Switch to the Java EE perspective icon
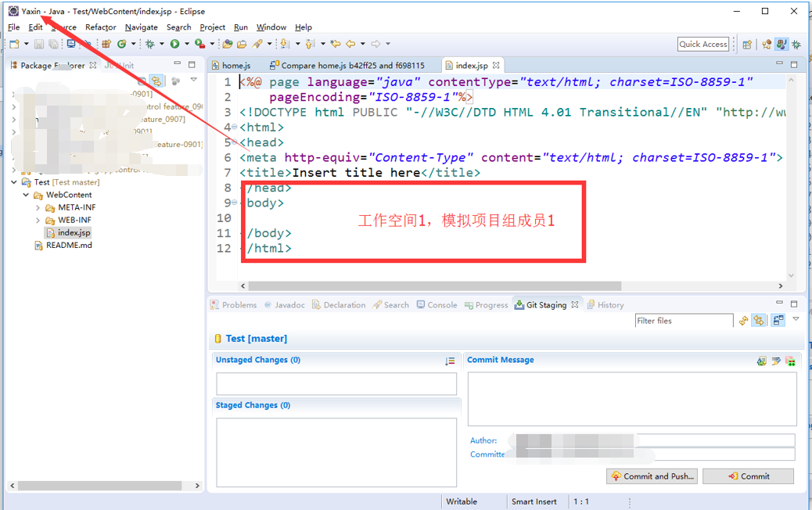The width and height of the screenshot is (812, 510). tap(767, 45)
